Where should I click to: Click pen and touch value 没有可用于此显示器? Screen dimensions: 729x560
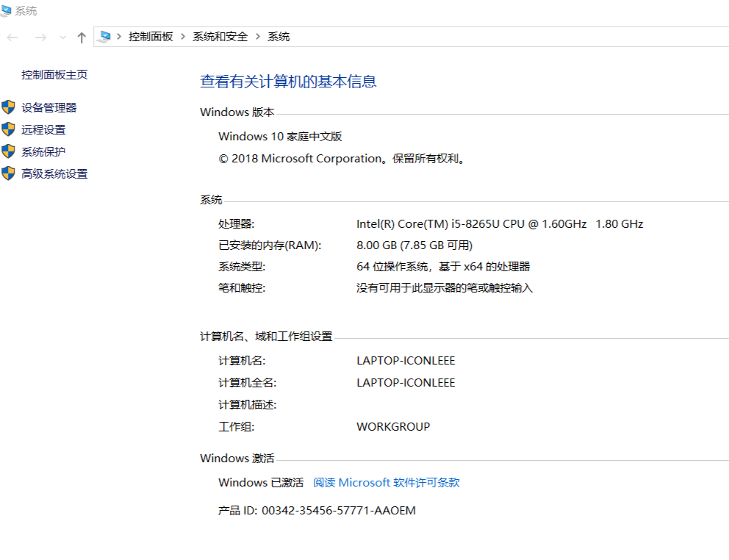point(445,288)
